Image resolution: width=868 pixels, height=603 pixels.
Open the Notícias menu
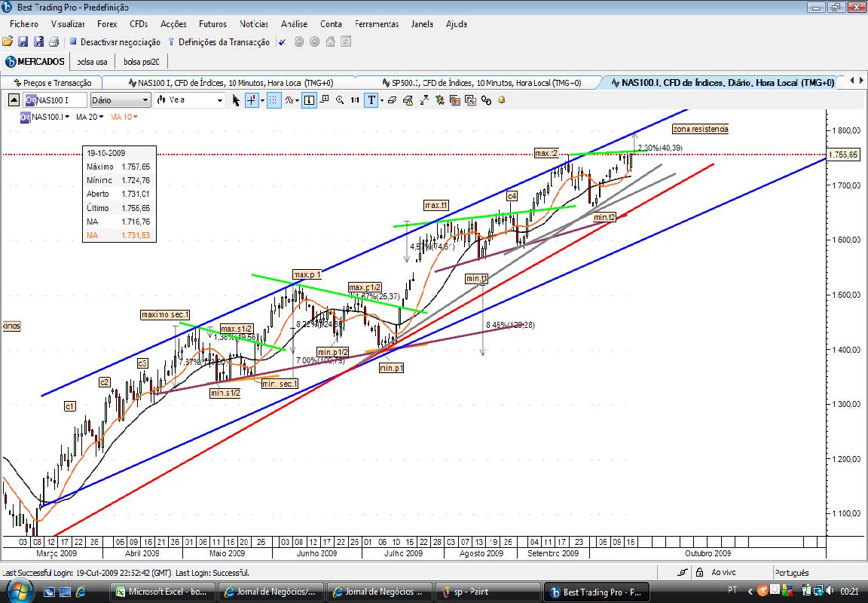click(253, 24)
